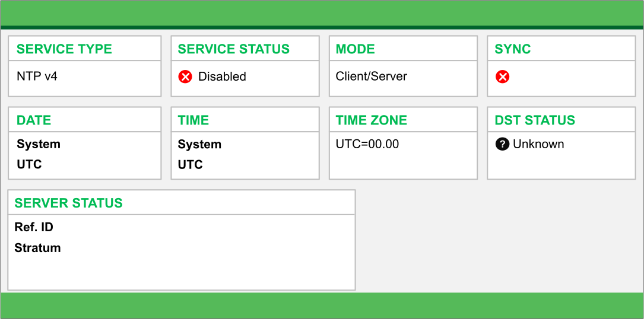Click the UTC label in TIME panel
Image resolution: width=644 pixels, height=319 pixels.
191,164
